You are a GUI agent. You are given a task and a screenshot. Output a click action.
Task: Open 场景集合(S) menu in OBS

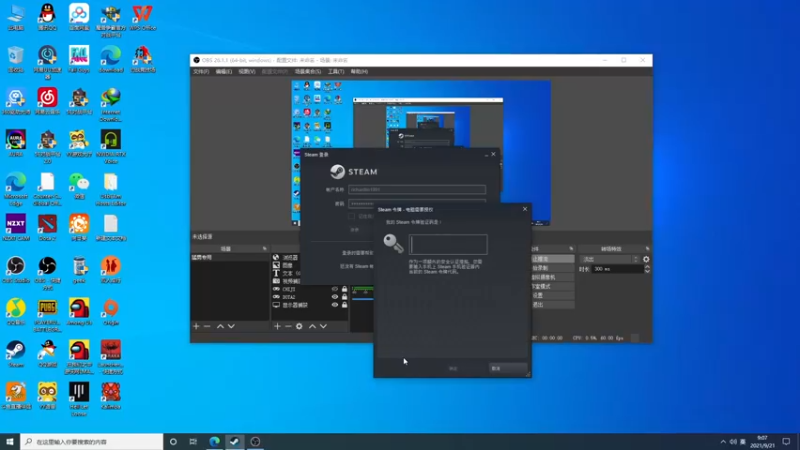308,71
